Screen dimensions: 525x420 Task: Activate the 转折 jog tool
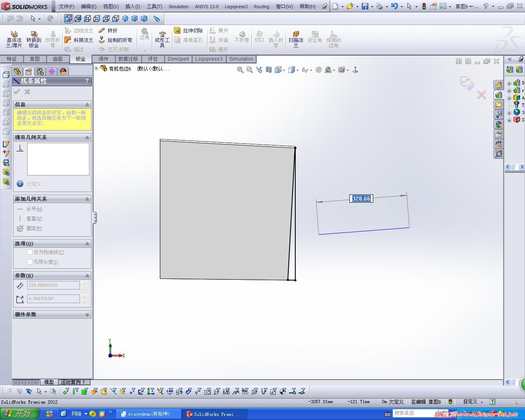[108, 30]
